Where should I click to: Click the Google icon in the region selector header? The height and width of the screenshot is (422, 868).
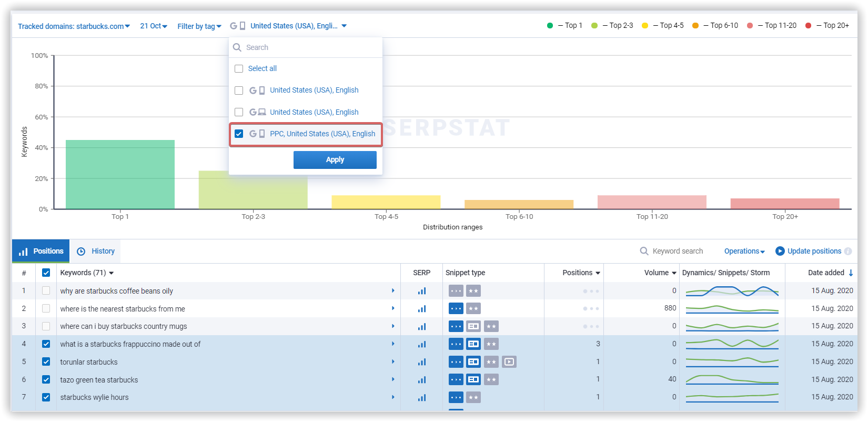point(234,26)
